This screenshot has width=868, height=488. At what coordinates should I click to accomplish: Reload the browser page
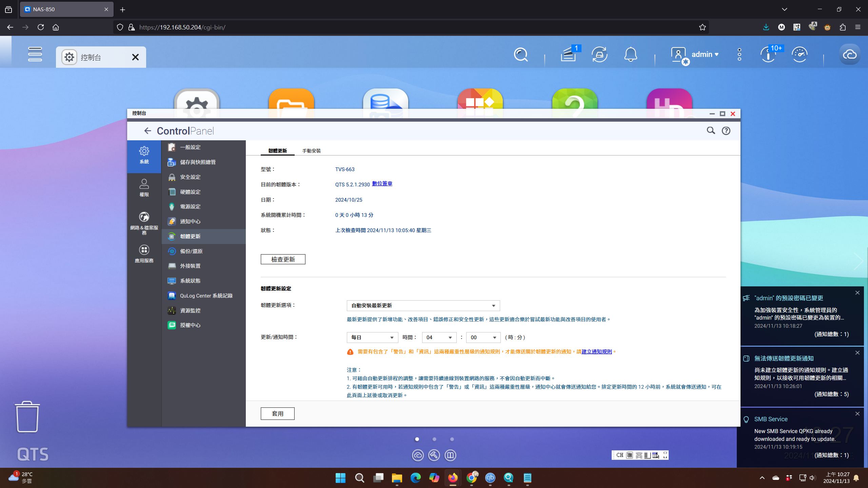pyautogui.click(x=41, y=27)
